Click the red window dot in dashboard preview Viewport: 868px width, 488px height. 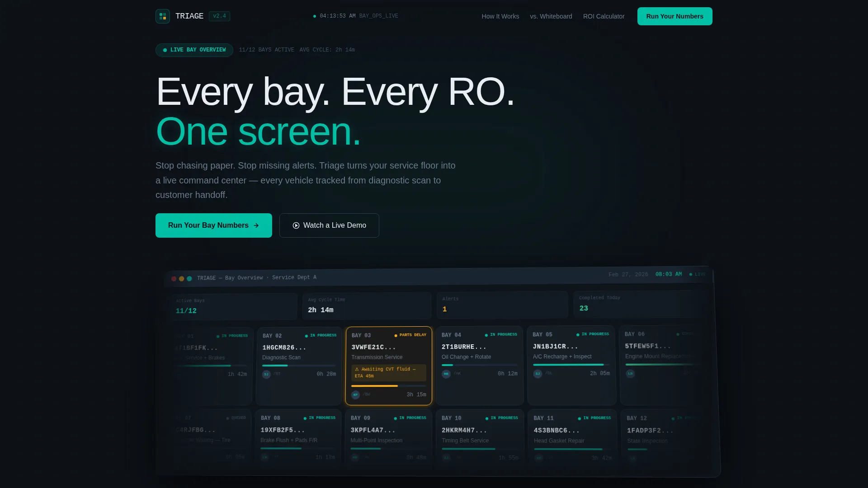pyautogui.click(x=174, y=279)
